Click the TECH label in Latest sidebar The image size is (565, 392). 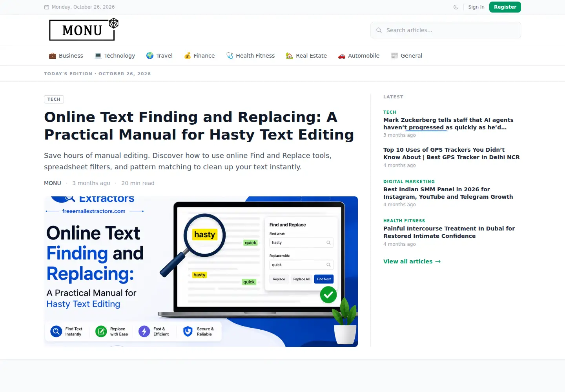pyautogui.click(x=390, y=112)
